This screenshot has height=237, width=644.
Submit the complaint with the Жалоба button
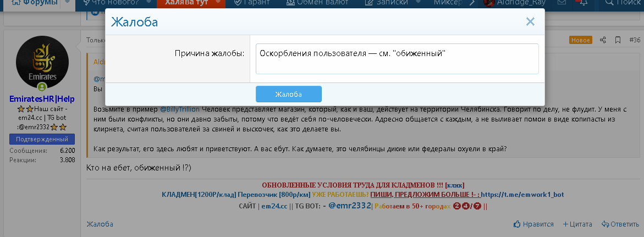click(x=288, y=94)
